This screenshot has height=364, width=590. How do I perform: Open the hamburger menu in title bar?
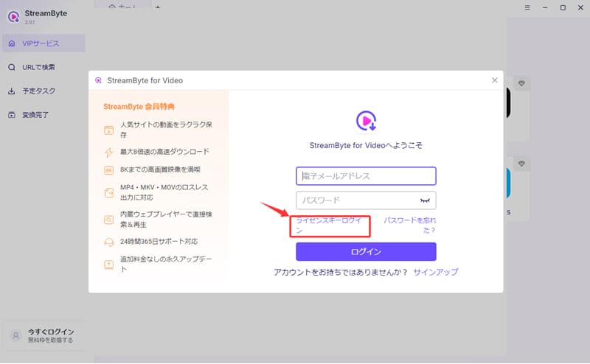pyautogui.click(x=527, y=7)
